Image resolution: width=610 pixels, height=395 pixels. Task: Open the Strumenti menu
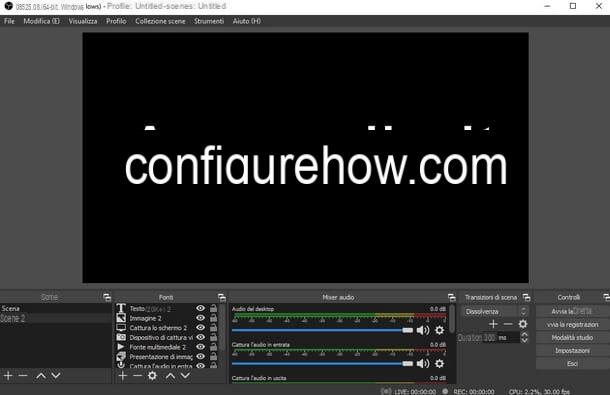point(209,21)
